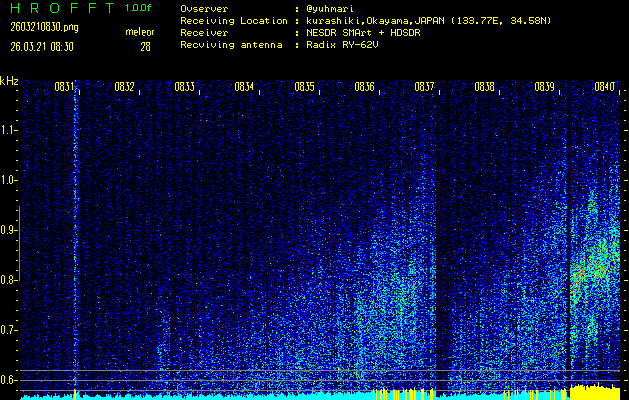Image resolution: width=629 pixels, height=400 pixels.
Task: Click the 0834 time marker
Action: coord(244,87)
